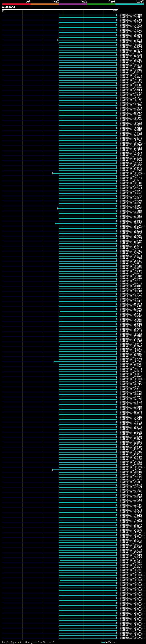
Task: Click the orange ~40% identity legend segment
Action: [45, 4]
